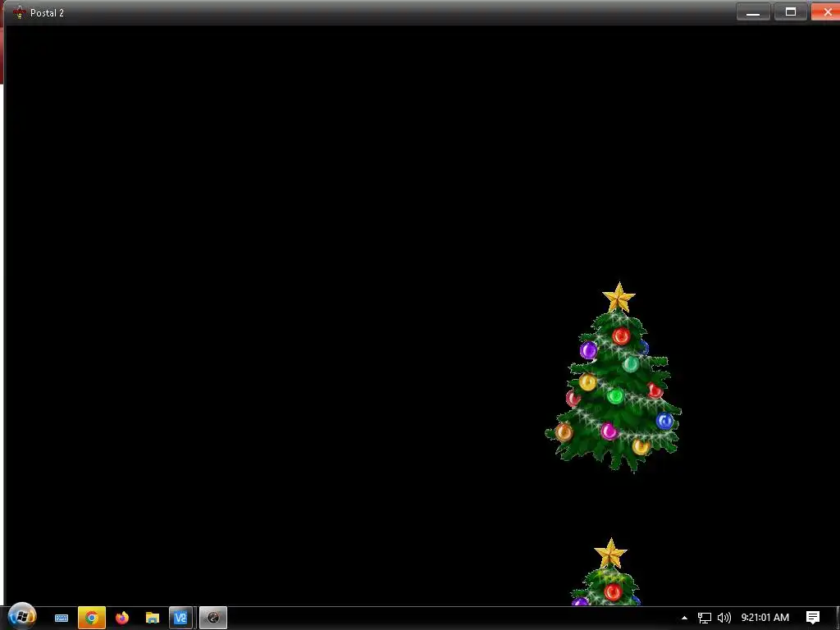Switch to Google Chrome in the taskbar
Image resolution: width=840 pixels, height=630 pixels.
click(x=92, y=619)
